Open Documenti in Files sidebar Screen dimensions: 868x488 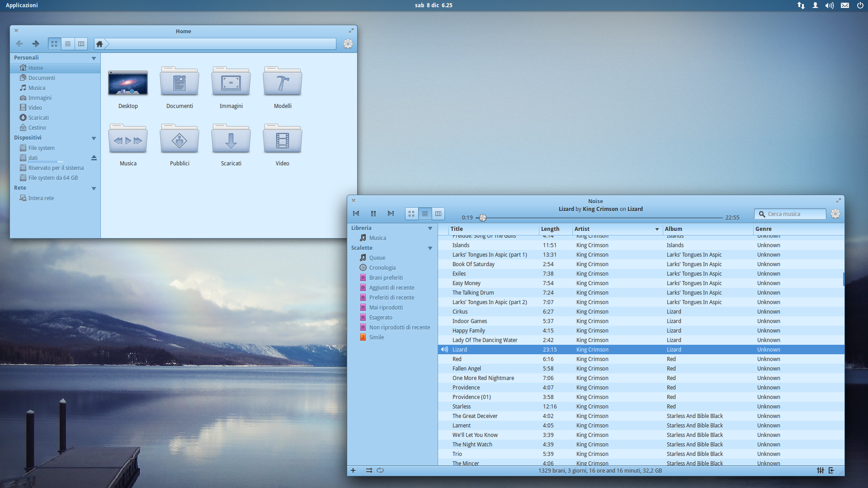click(42, 78)
